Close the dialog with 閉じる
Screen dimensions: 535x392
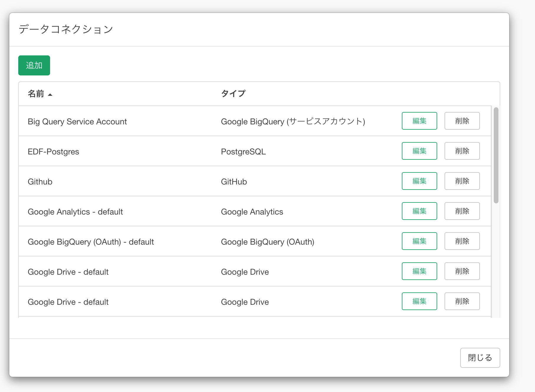[x=480, y=358]
